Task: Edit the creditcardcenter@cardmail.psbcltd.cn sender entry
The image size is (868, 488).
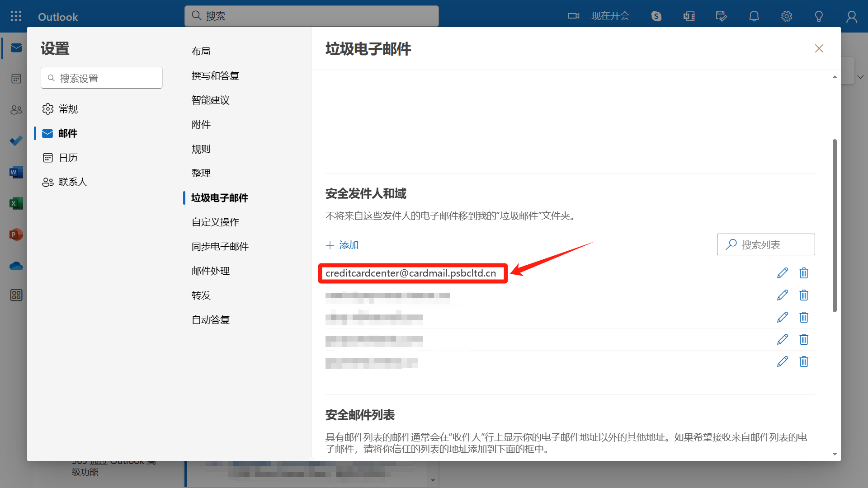Action: tap(783, 273)
